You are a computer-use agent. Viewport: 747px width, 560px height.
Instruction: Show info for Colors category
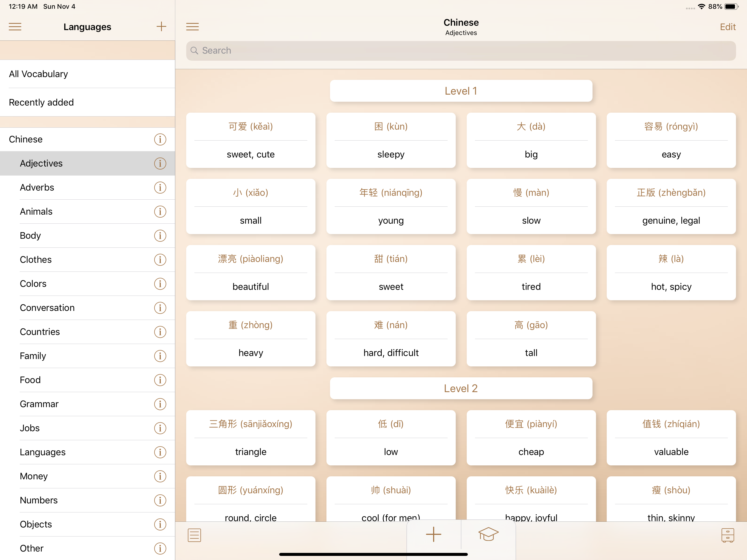tap(160, 284)
